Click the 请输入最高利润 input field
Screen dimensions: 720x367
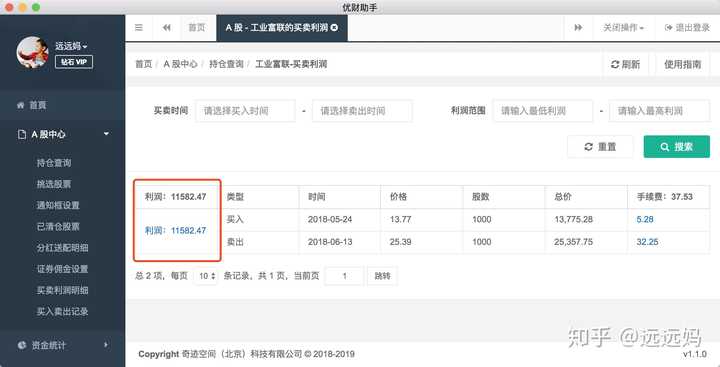tap(659, 111)
